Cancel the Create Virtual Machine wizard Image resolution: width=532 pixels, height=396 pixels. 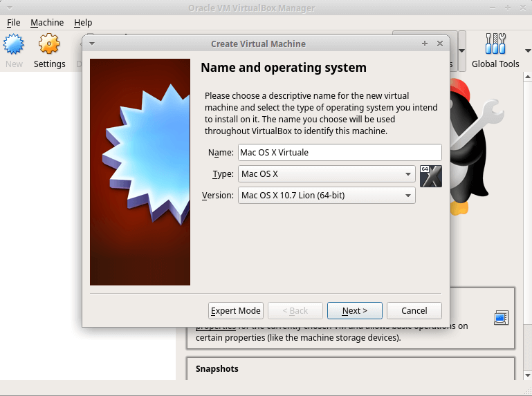(414, 310)
